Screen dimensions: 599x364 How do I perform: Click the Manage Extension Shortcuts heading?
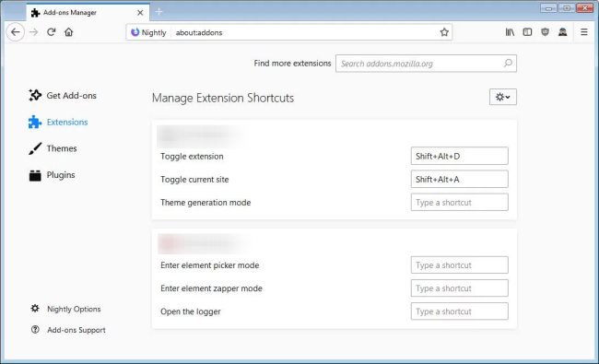223,99
